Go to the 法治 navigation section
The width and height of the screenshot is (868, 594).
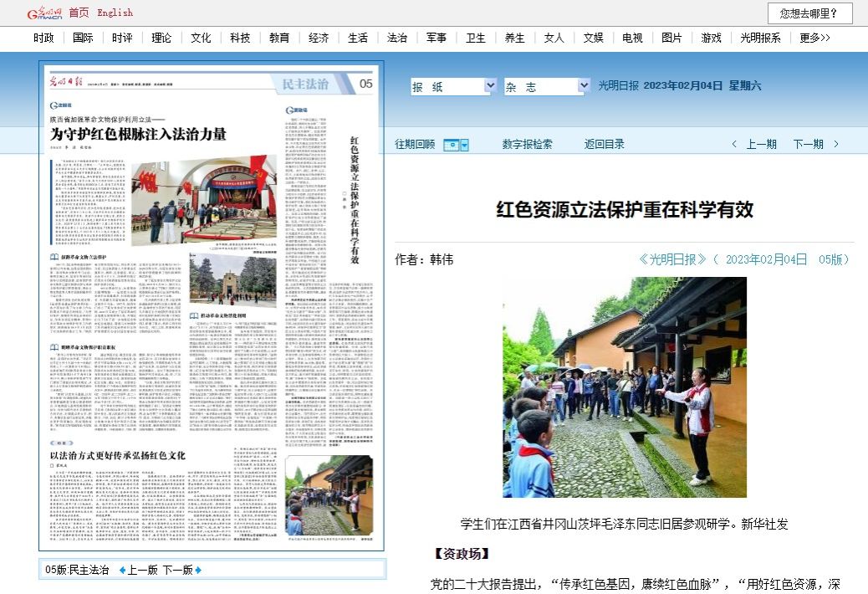[396, 38]
